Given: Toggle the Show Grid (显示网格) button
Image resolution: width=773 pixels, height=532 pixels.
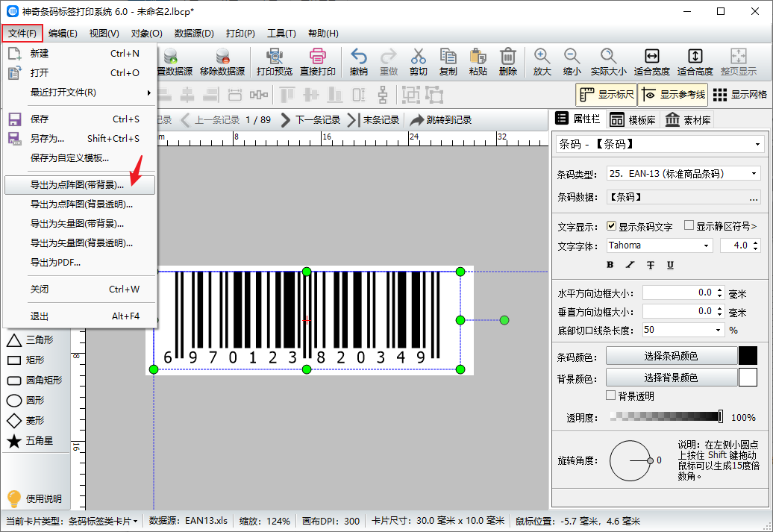Looking at the screenshot, I should coord(739,95).
